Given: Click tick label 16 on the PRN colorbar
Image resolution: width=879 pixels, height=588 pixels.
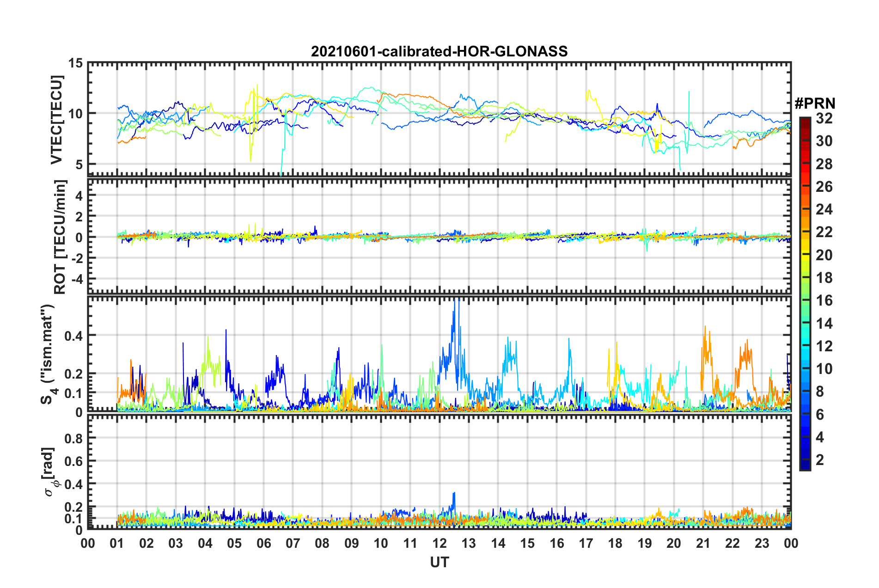Looking at the screenshot, I should [824, 300].
